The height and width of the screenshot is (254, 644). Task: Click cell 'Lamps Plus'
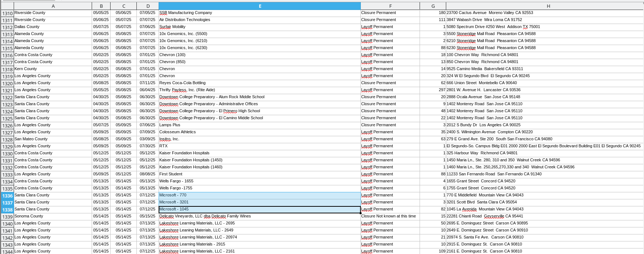pyautogui.click(x=260, y=125)
